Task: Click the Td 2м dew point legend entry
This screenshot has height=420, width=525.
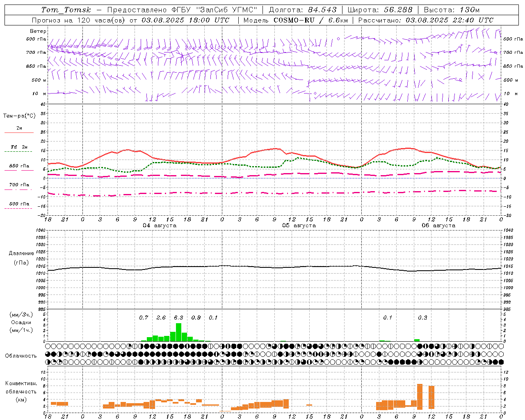Action: click(x=19, y=147)
